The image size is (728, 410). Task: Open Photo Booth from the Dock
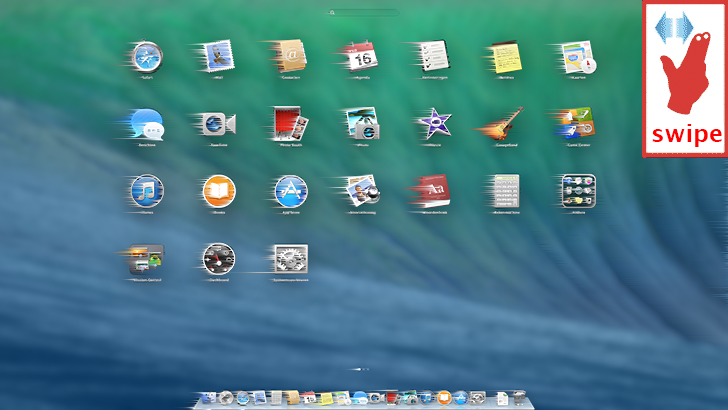(393, 398)
